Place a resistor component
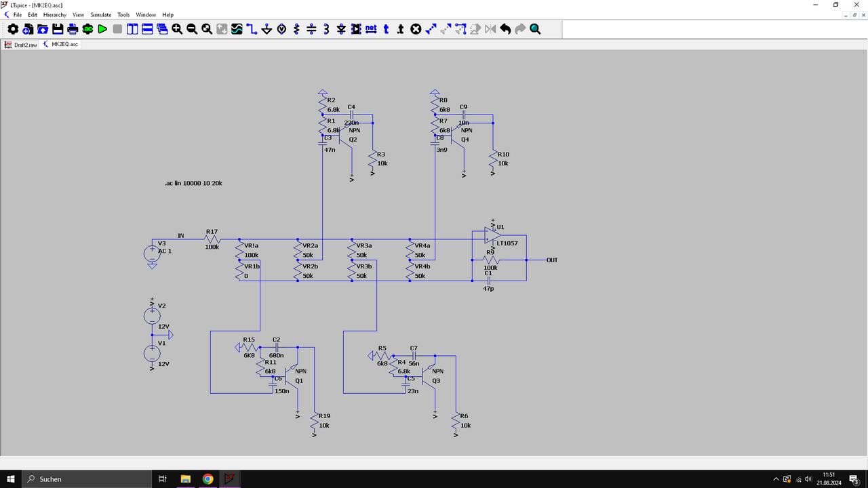 click(296, 29)
